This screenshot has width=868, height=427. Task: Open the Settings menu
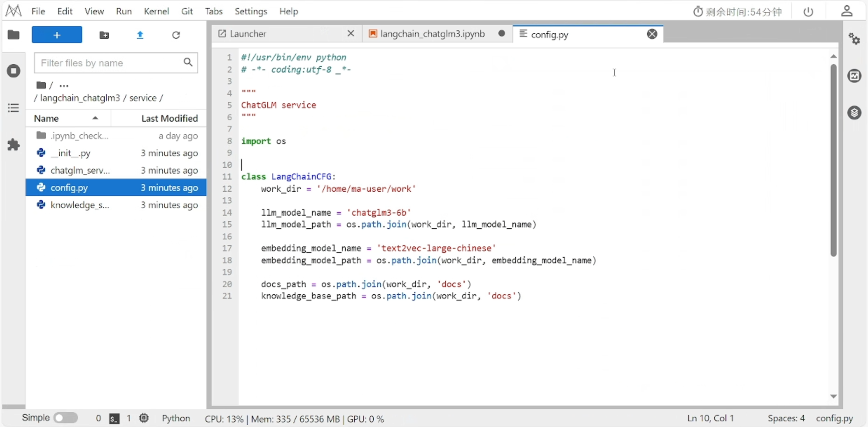point(251,11)
